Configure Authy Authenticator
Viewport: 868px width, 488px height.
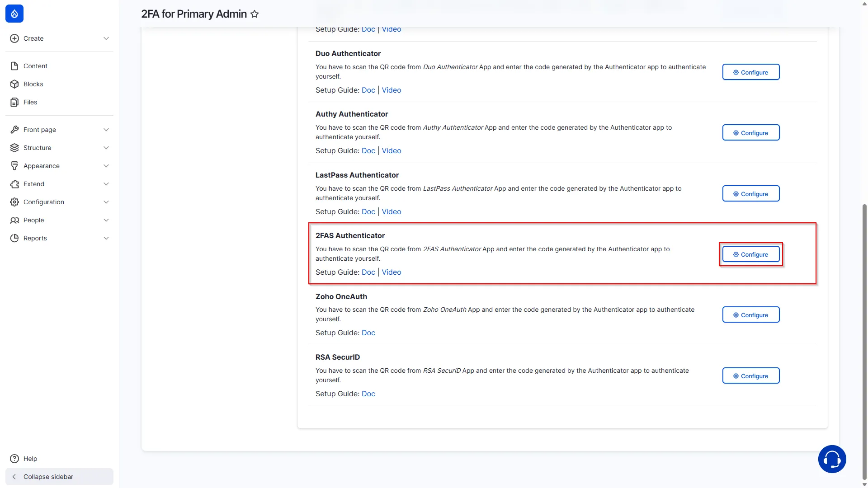[750, 133]
